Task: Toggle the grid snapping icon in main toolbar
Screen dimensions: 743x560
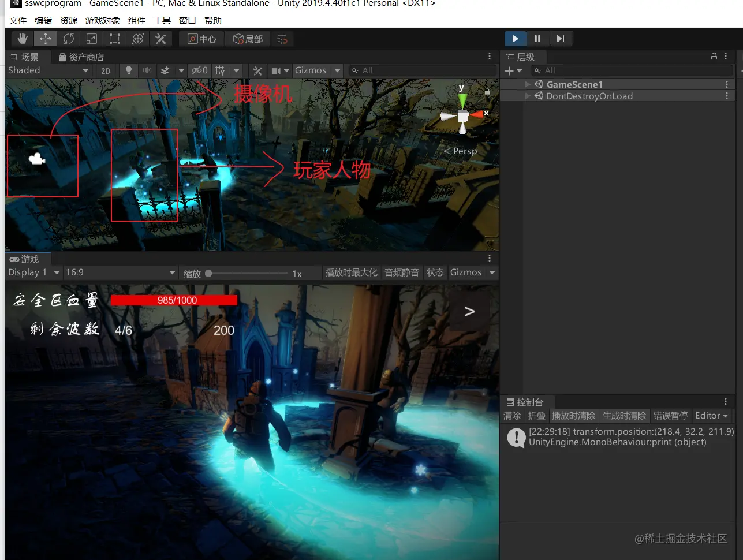Action: pos(282,39)
